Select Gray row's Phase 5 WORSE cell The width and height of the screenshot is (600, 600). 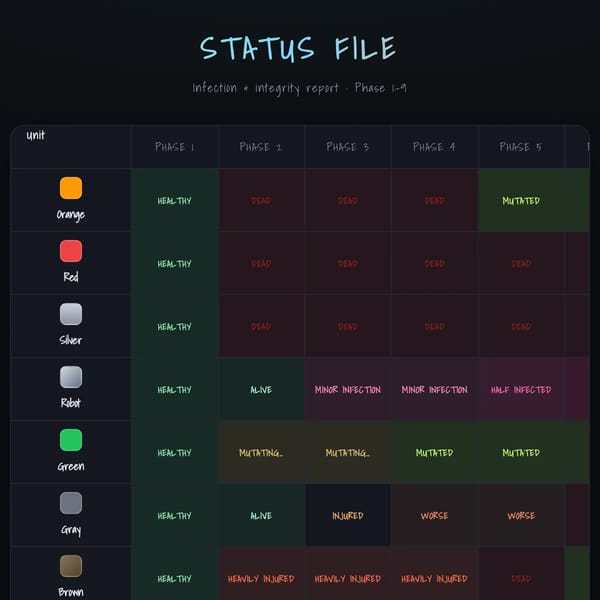[521, 515]
